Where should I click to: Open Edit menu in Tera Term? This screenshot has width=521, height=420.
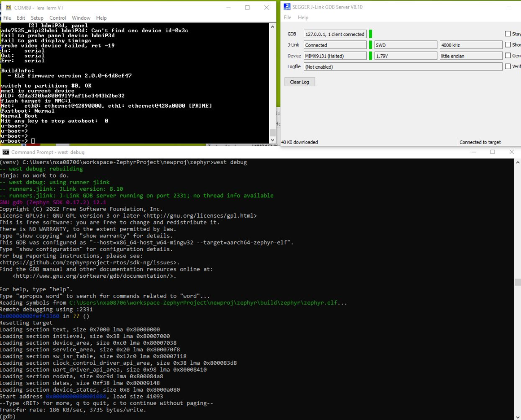tap(21, 18)
